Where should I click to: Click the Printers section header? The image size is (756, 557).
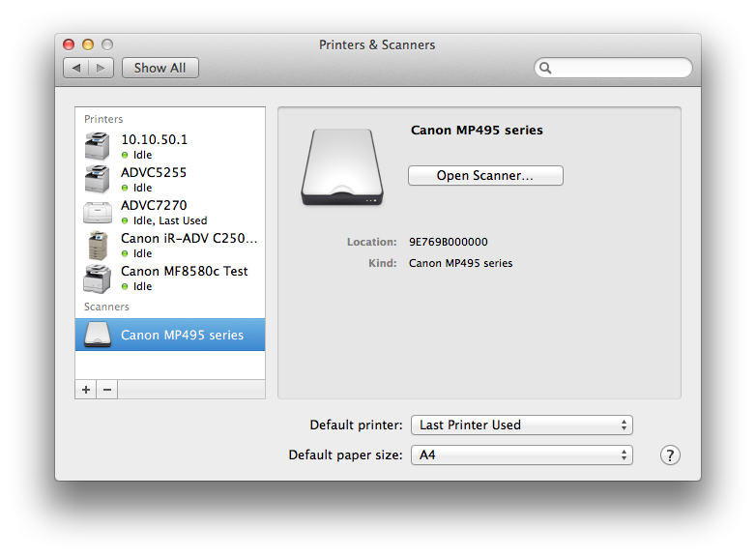click(x=103, y=119)
